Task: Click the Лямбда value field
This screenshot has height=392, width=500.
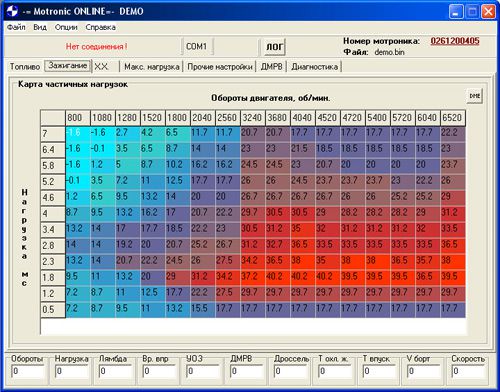Action: tap(115, 371)
